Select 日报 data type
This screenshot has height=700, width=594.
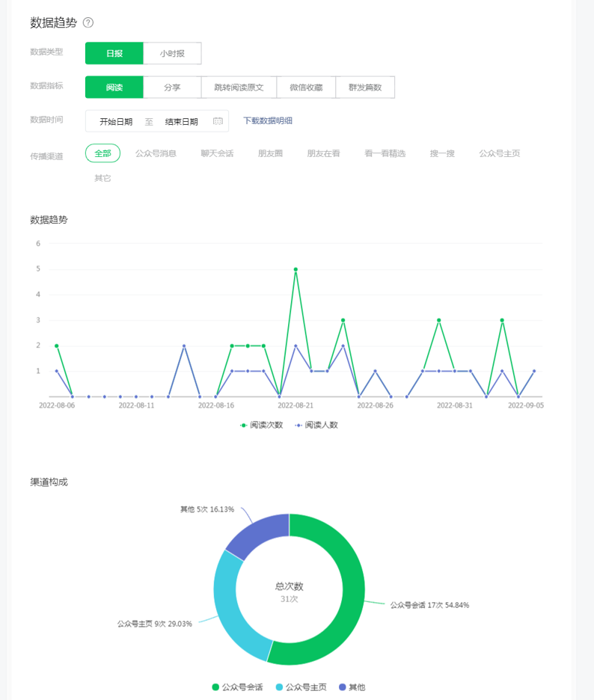coord(114,54)
